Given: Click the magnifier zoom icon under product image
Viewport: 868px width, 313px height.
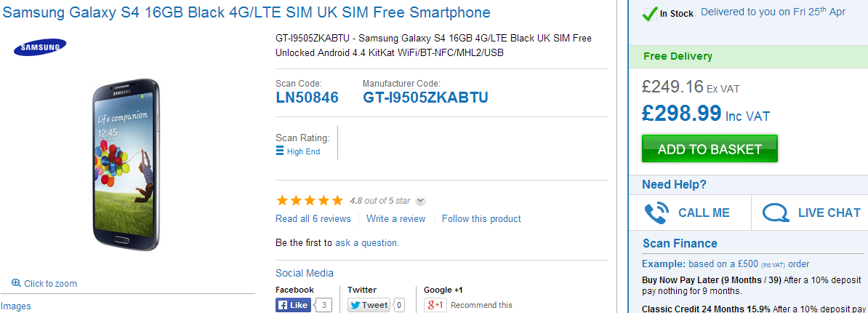Looking at the screenshot, I should coord(16,283).
